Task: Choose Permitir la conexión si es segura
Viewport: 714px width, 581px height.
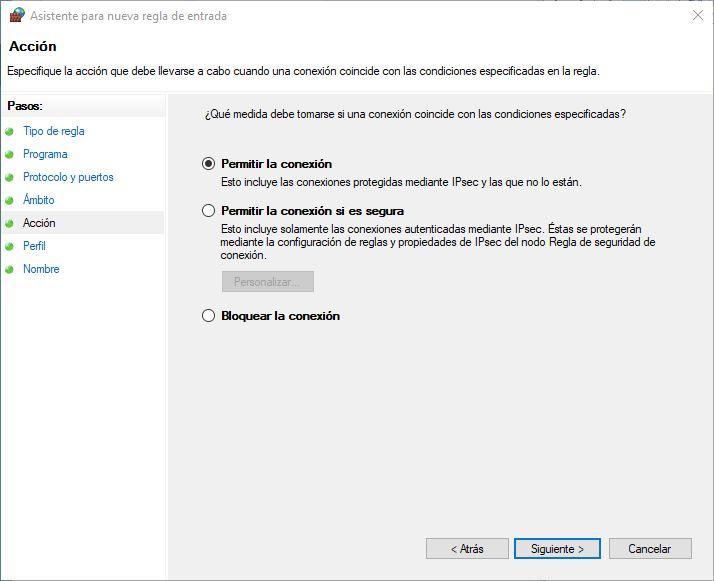Action: tap(209, 211)
